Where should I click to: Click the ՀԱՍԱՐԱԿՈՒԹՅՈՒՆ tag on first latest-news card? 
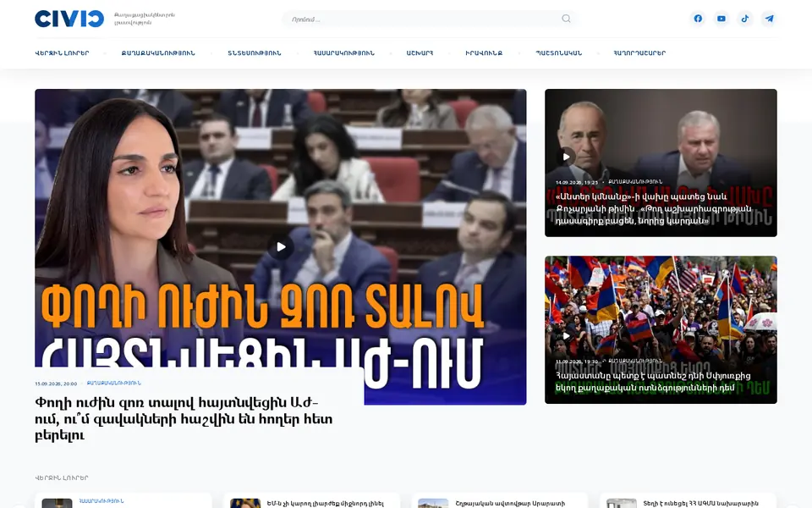coord(101,501)
